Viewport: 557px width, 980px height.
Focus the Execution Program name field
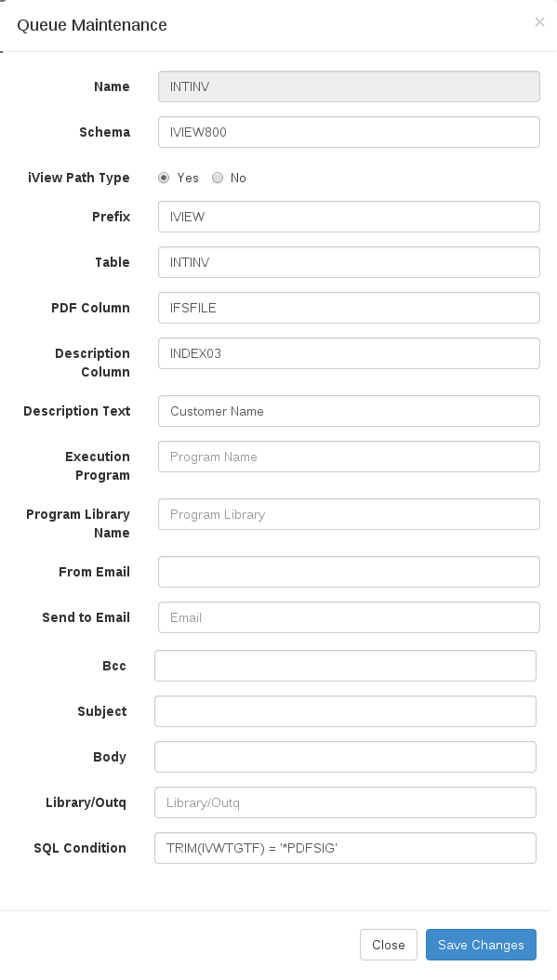click(x=349, y=457)
